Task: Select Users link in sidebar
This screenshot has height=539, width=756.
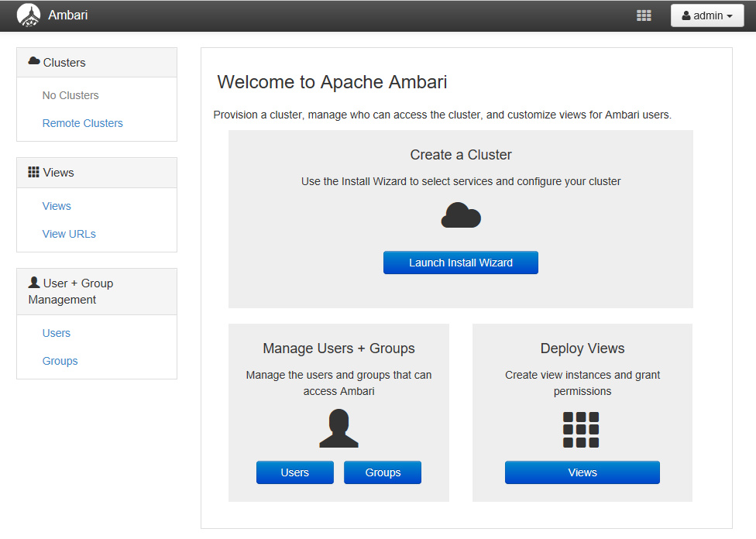Action: 57,333
